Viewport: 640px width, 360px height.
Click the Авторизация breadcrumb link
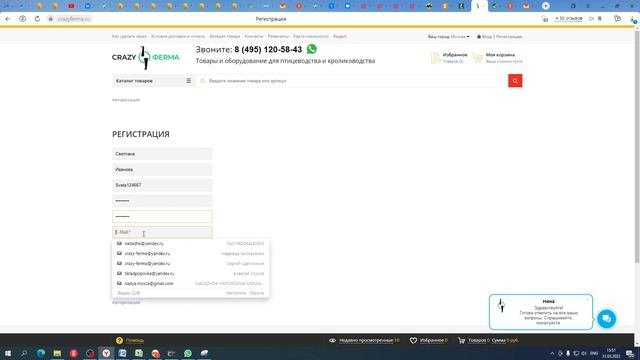point(126,100)
